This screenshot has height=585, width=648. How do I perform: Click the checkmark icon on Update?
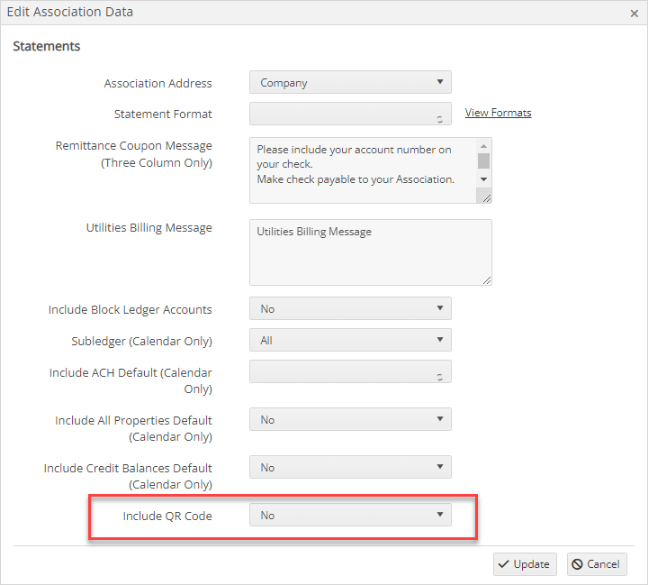pyautogui.click(x=503, y=564)
